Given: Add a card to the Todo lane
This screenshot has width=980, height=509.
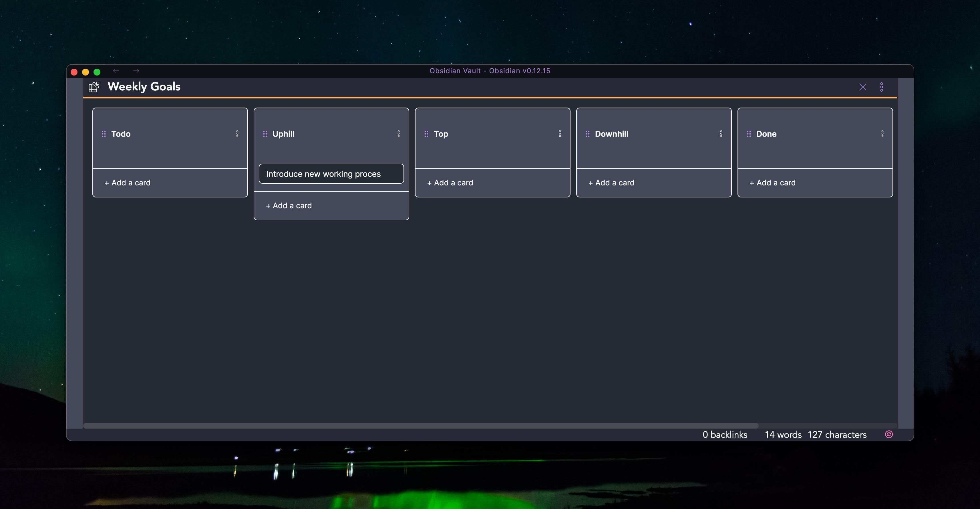Looking at the screenshot, I should (128, 183).
